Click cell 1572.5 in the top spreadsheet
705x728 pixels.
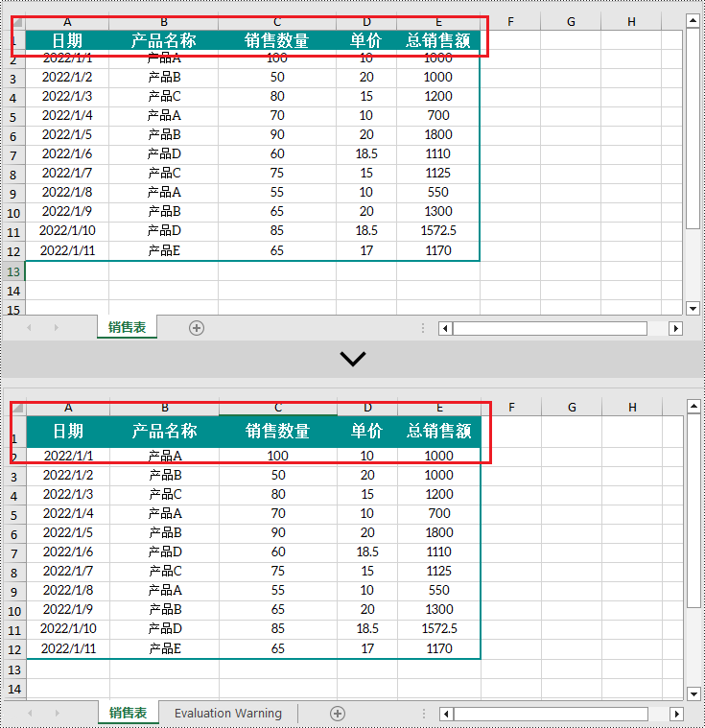point(438,231)
